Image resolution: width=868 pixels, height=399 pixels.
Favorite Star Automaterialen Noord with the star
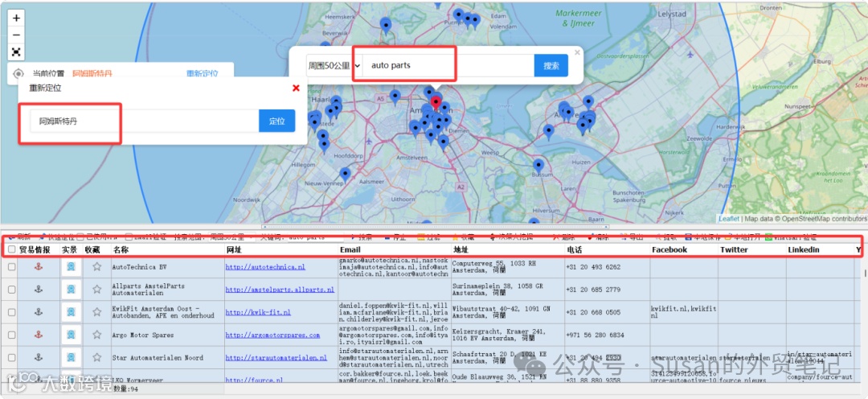(x=97, y=357)
